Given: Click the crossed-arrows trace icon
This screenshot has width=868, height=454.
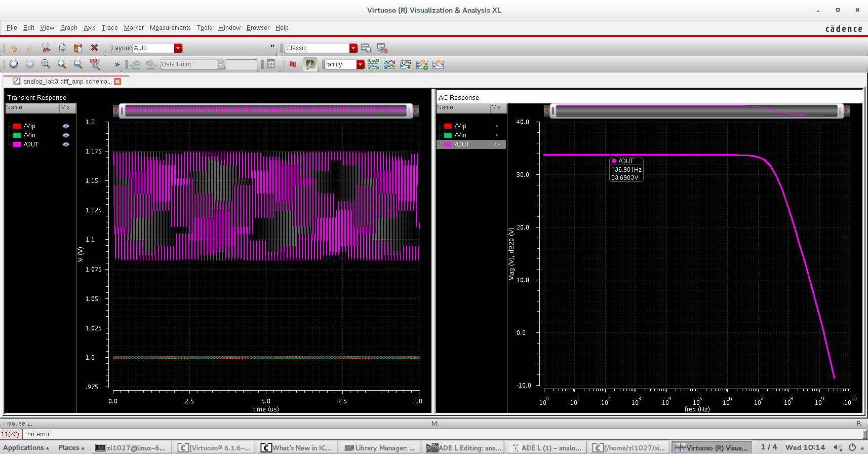Looking at the screenshot, I should (x=389, y=64).
